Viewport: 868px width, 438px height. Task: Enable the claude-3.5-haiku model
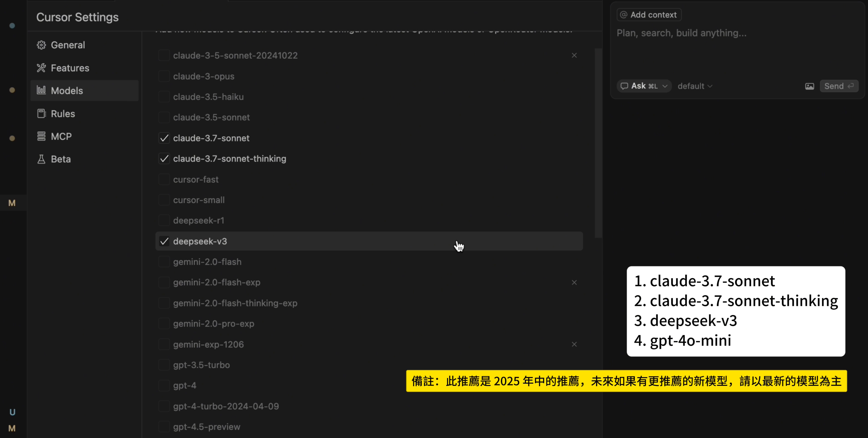(164, 97)
